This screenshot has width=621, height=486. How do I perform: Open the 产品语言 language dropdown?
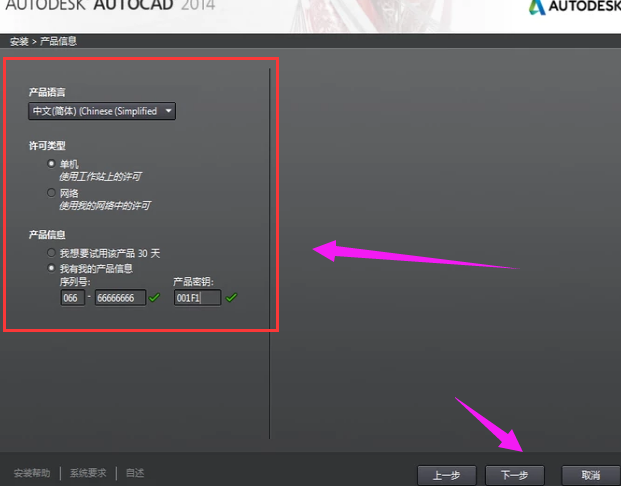coord(102,111)
